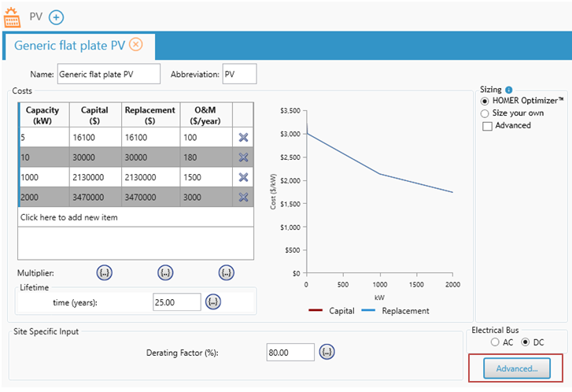Delete the 5 kW cost row

pyautogui.click(x=243, y=138)
